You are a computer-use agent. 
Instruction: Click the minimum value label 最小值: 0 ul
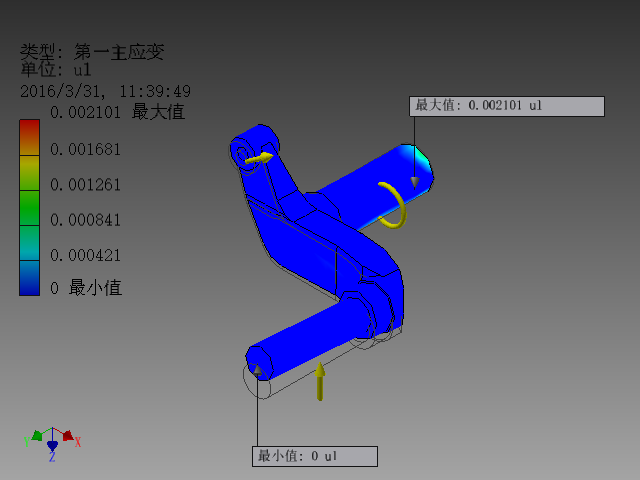tap(315, 456)
